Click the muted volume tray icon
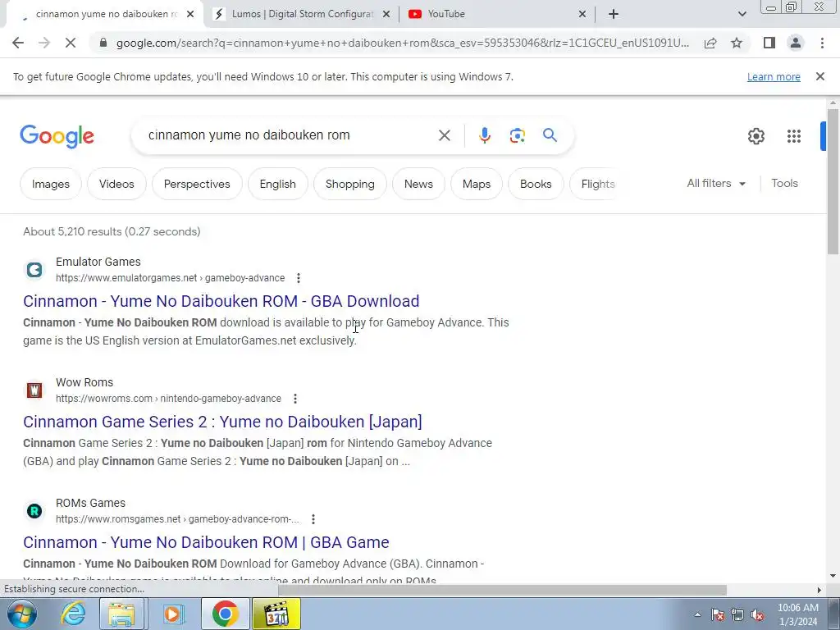Image resolution: width=840 pixels, height=630 pixels. [x=757, y=615]
